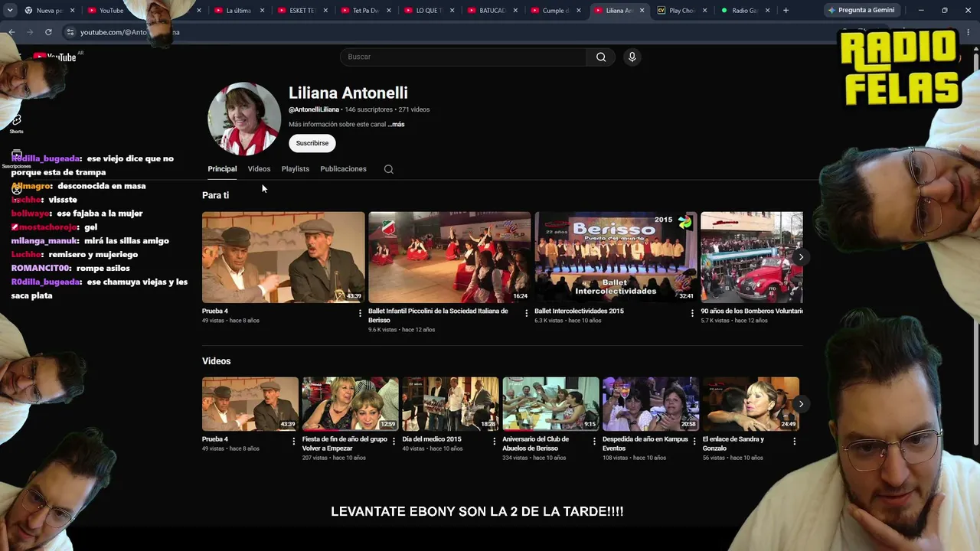Switch to the "LO QUE T" browser tab
This screenshot has width=980, height=551.
pos(429,11)
